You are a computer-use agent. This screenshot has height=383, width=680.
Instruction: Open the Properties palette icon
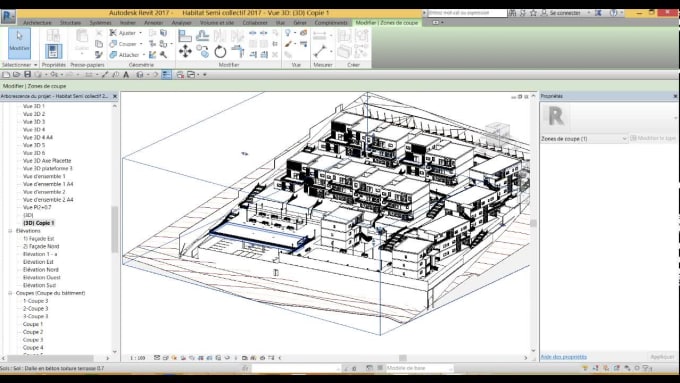[53, 51]
